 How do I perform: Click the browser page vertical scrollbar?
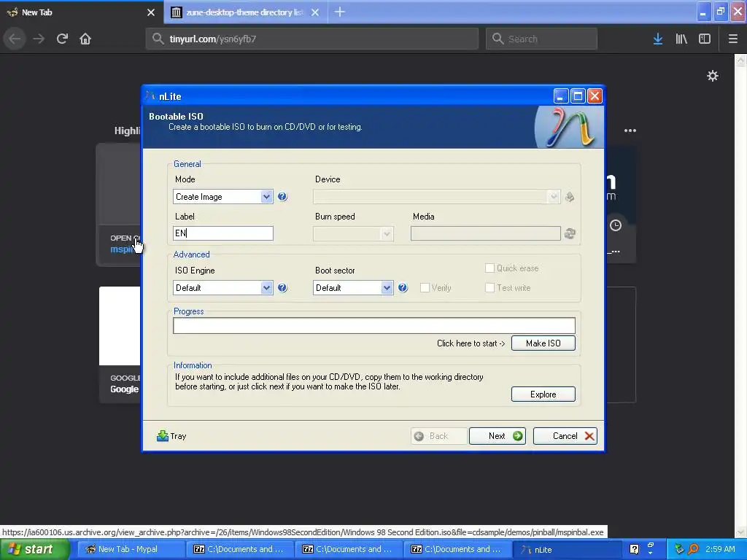click(740, 296)
